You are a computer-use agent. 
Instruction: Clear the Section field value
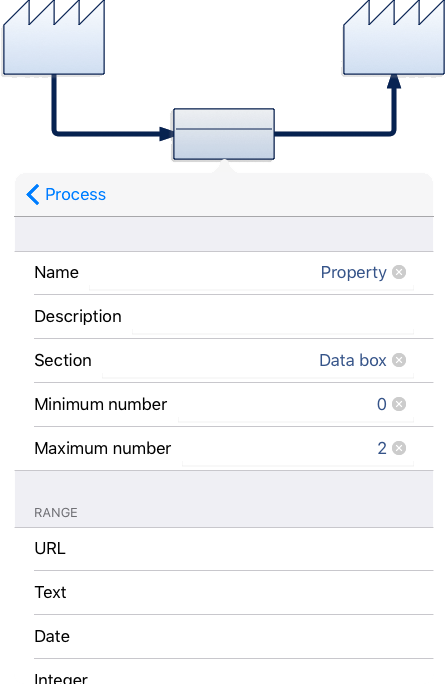399,360
